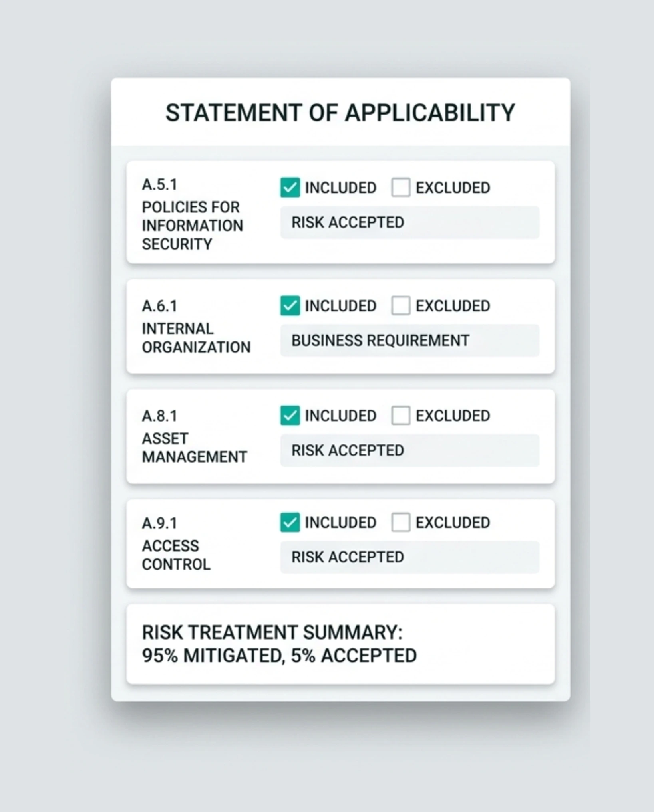
Task: Click Risk Accepted field under A.9.1
Action: coord(410,557)
